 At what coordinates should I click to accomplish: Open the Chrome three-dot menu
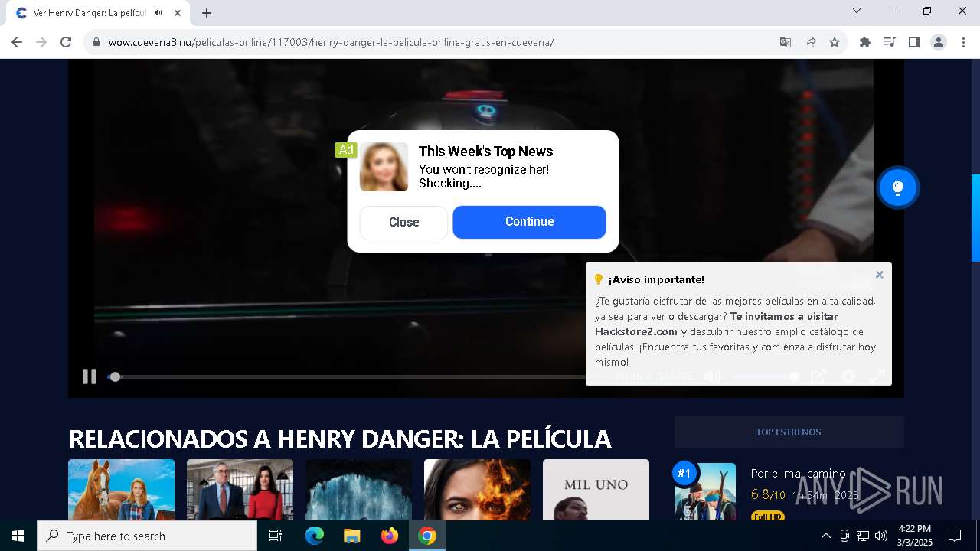[x=963, y=42]
